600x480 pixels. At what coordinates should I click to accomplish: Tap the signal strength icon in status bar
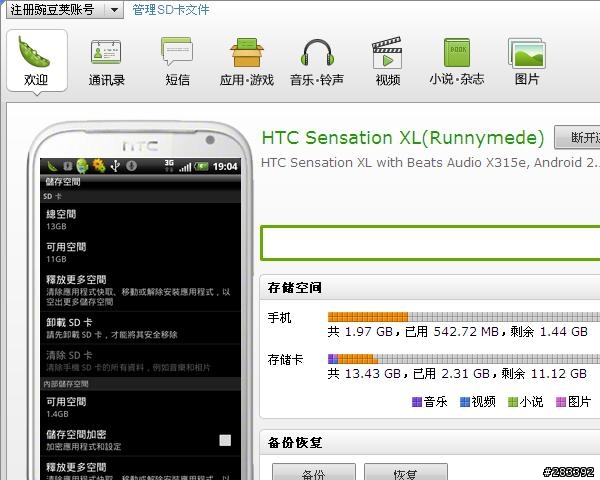[185, 167]
